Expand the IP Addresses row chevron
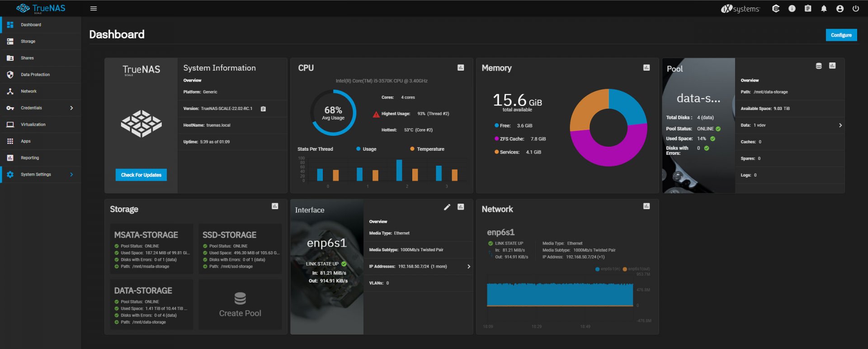Image resolution: width=868 pixels, height=349 pixels. click(x=469, y=267)
